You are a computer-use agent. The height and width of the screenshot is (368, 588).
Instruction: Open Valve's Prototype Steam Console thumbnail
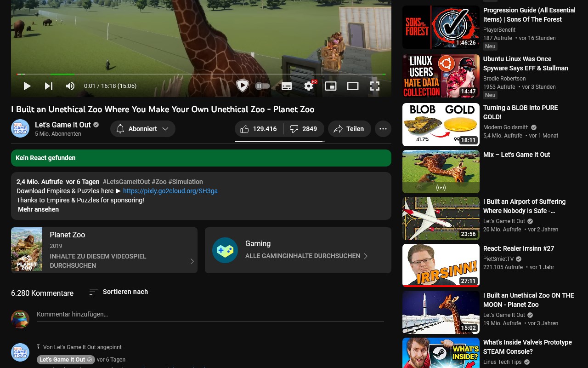(441, 353)
